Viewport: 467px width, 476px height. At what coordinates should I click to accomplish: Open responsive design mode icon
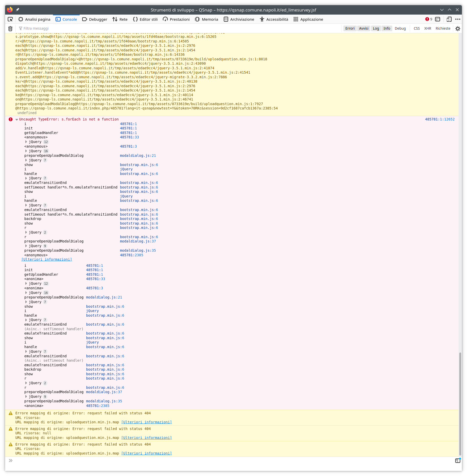[x=449, y=19]
